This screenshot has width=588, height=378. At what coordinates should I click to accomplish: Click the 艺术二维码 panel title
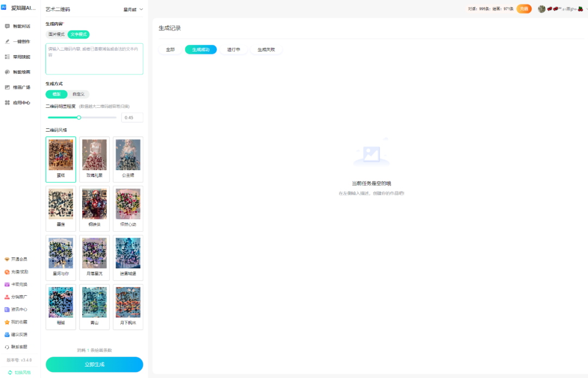click(58, 9)
